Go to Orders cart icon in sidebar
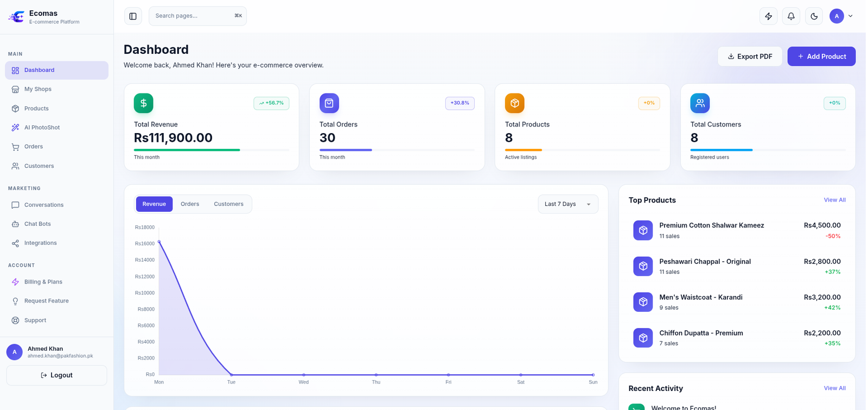The image size is (868, 410). [15, 147]
